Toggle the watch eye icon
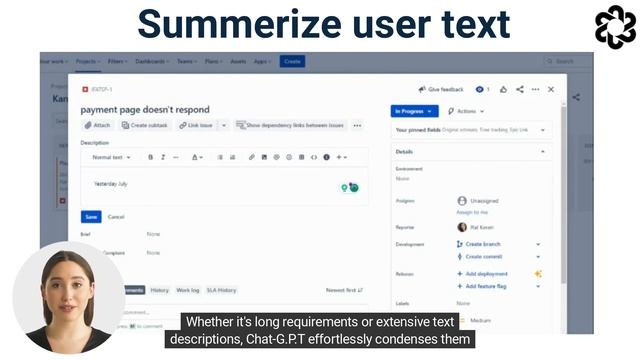Screen dimensions: 640x360 480,89
